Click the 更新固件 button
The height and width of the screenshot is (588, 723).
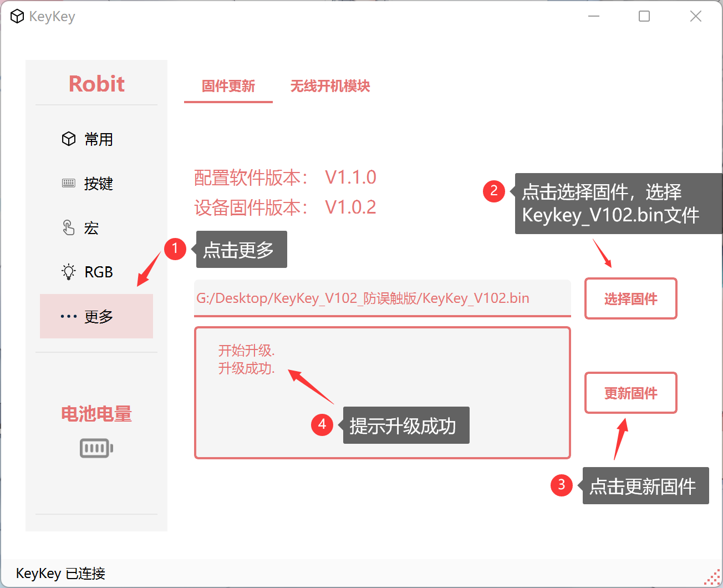631,393
